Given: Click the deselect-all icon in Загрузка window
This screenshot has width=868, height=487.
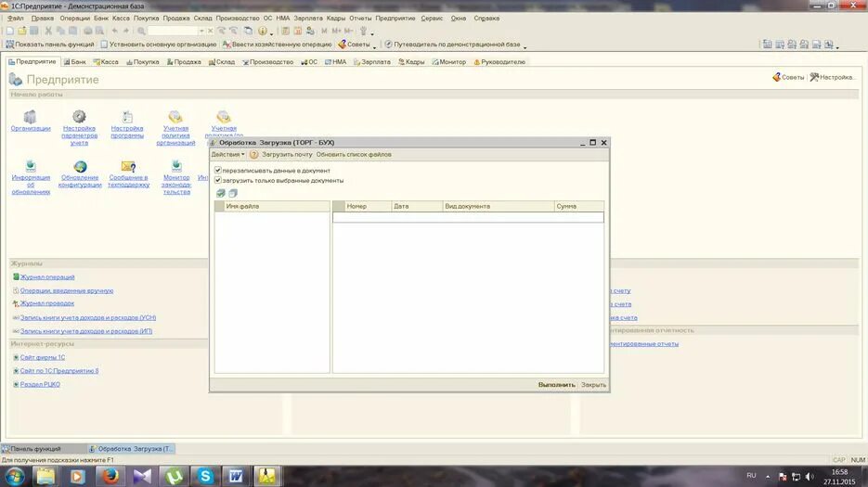Looking at the screenshot, I should 233,193.
